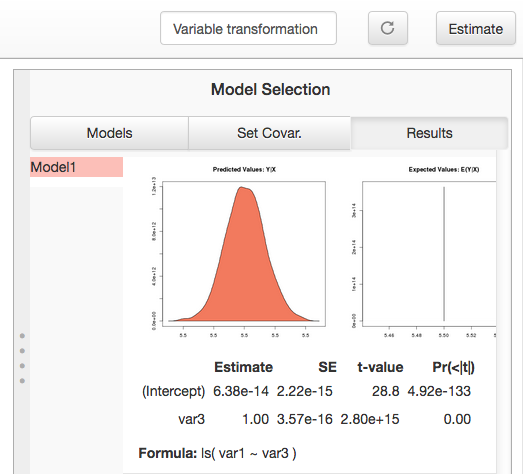Run the Estimate button
This screenshot has width=523, height=474.
coord(476,28)
